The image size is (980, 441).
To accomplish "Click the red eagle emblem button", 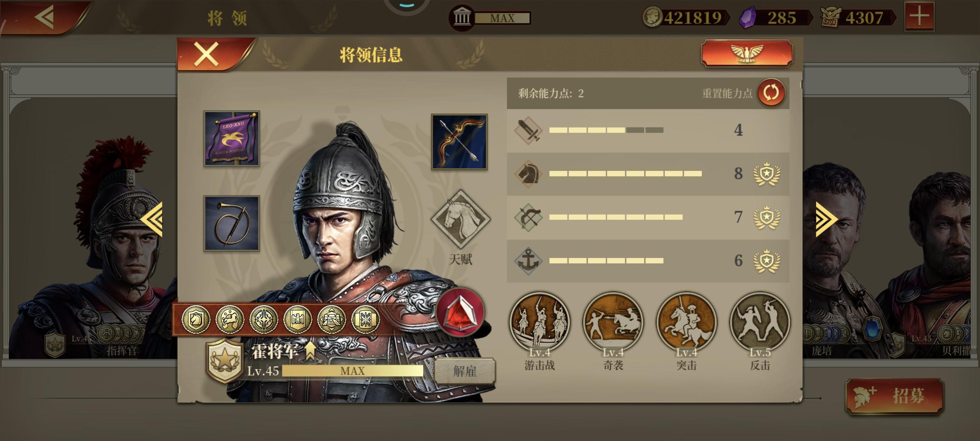I will [x=747, y=53].
